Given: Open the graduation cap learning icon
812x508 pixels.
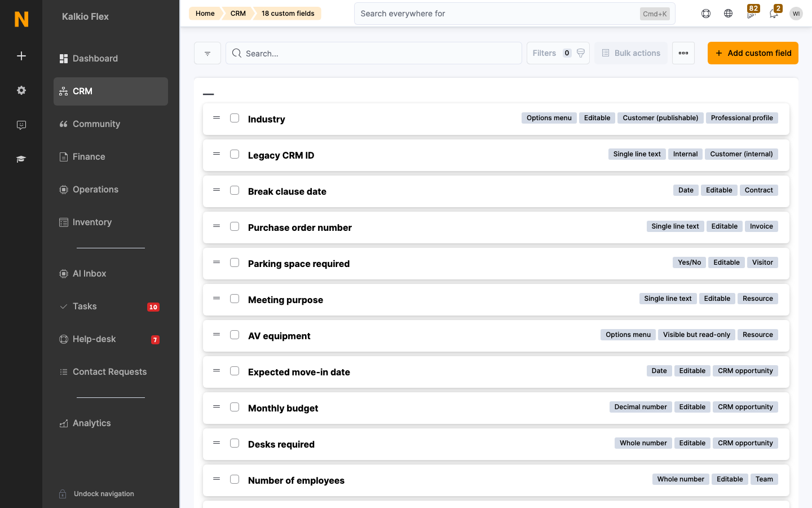Looking at the screenshot, I should click(21, 159).
